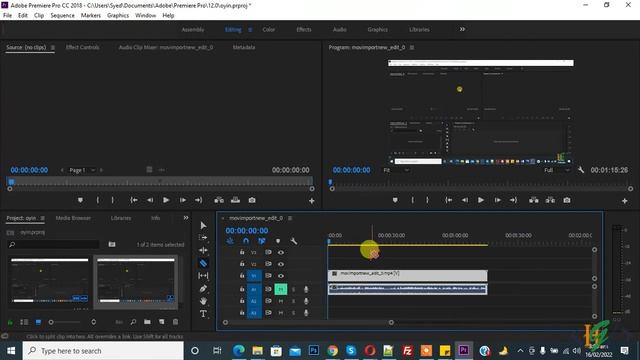The width and height of the screenshot is (640, 360).
Task: Open timeline display settings wrench
Action: [293, 241]
